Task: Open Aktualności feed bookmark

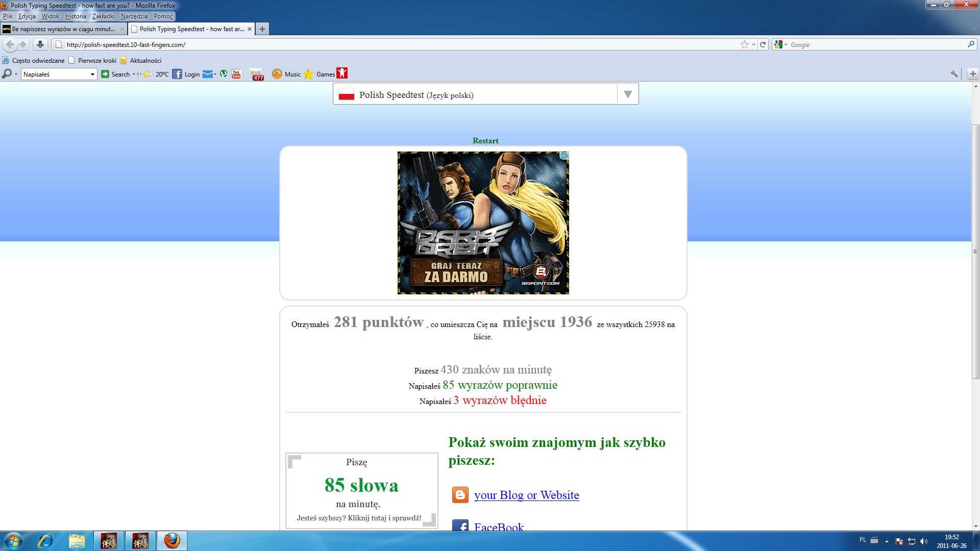Action: [x=141, y=60]
